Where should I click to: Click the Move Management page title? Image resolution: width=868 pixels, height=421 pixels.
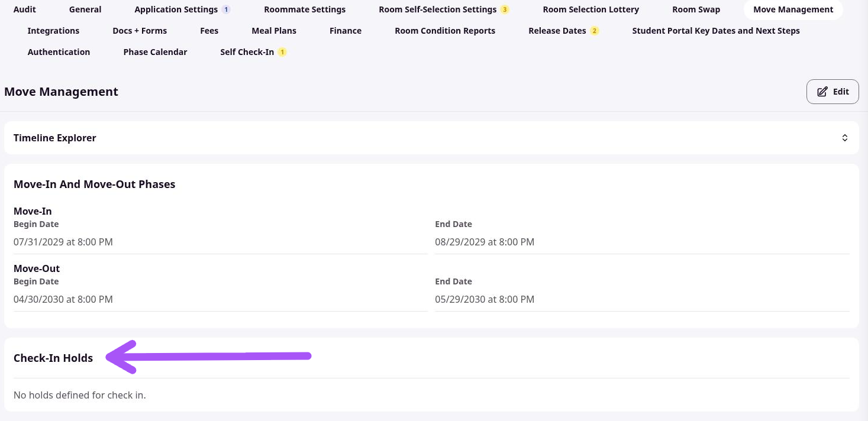[x=62, y=92]
